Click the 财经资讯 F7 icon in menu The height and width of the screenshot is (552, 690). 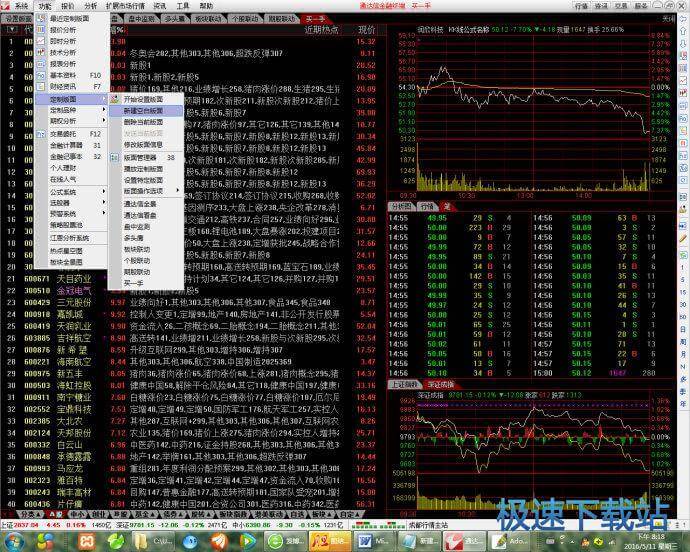click(x=40, y=87)
